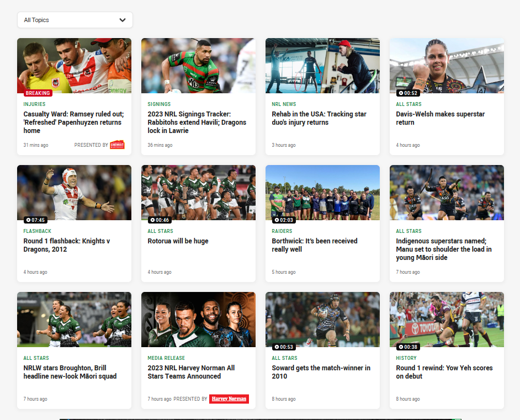The width and height of the screenshot is (520, 420).
Task: Open Rehab in the USA article
Action: coord(319,118)
